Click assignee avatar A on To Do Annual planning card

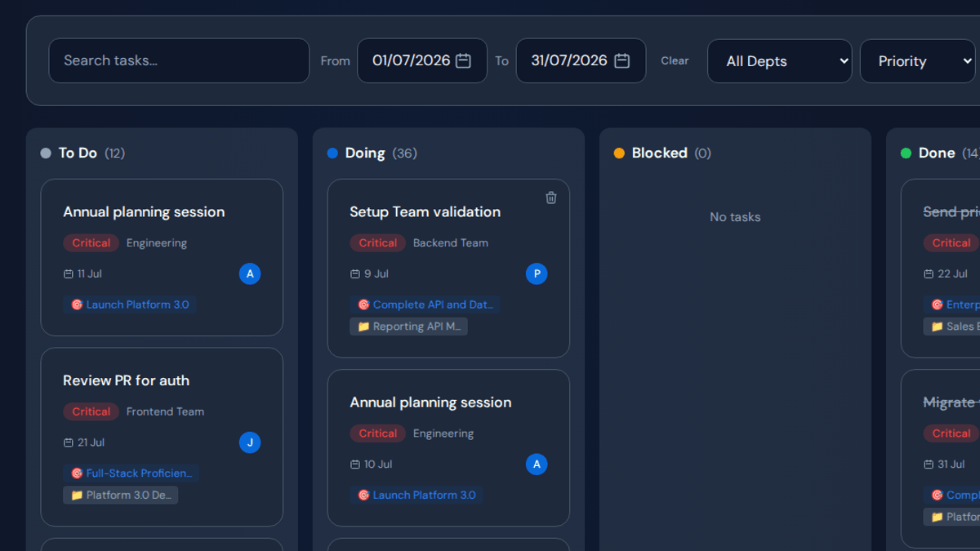(250, 273)
